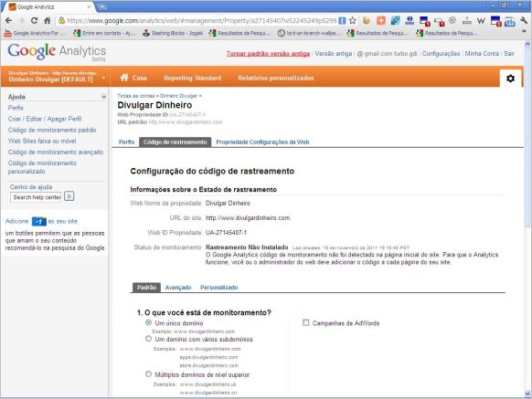Select Código de rastreamento tab

pos(176,142)
